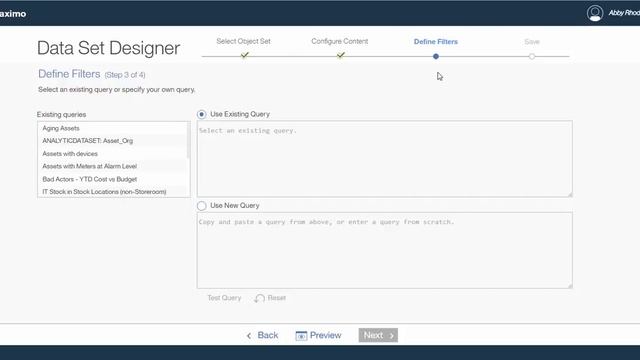Choose the Aging Assets query

pyautogui.click(x=112, y=128)
